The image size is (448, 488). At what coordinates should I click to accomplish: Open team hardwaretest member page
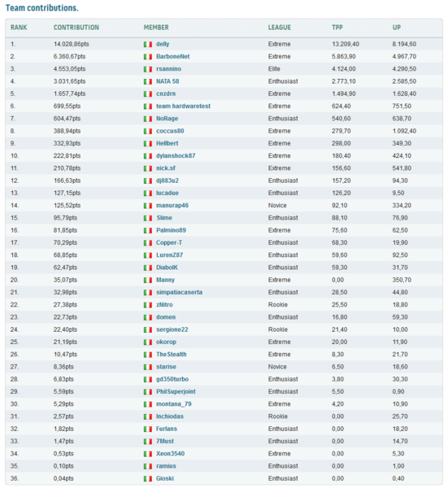tap(183, 106)
